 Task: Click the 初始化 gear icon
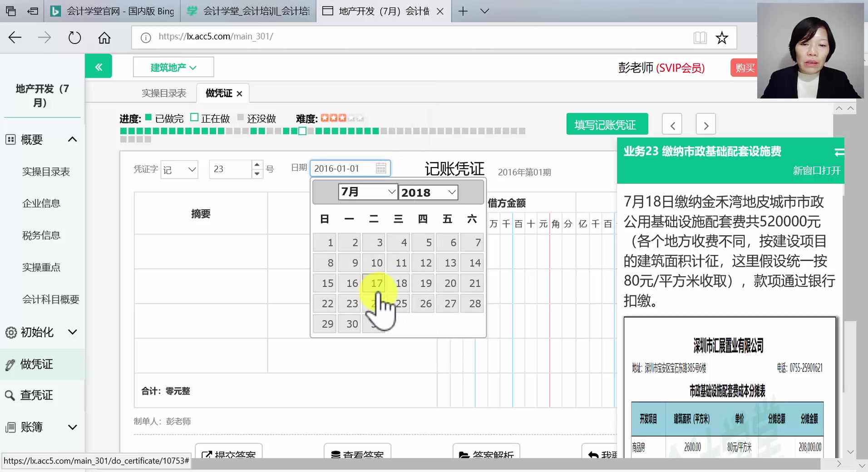[x=10, y=332]
